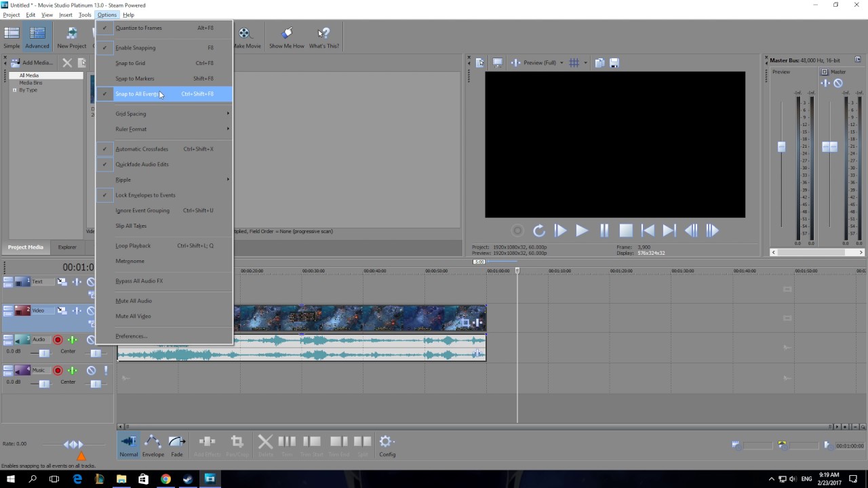Expand Grid Spacing submenu
868x488 pixels.
coord(164,114)
